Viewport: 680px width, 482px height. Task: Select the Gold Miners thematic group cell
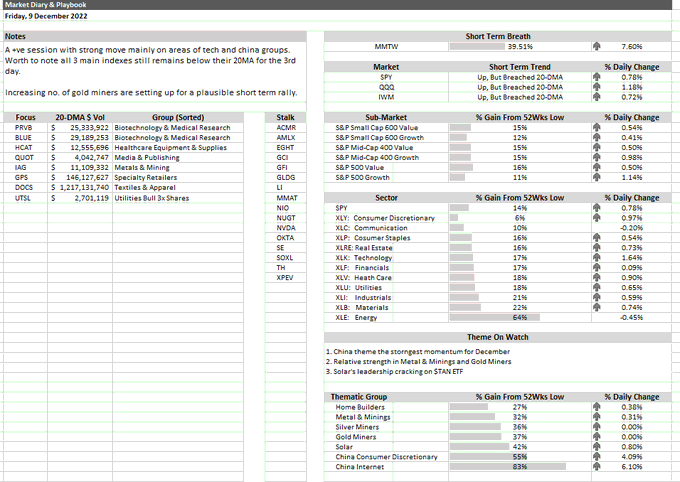click(386, 437)
